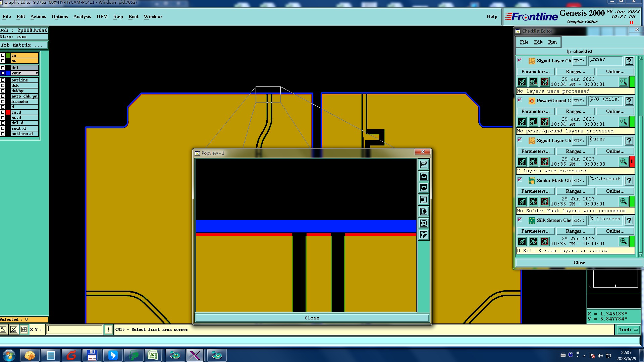
Task: Pan up in the Popview window
Action: point(424,176)
